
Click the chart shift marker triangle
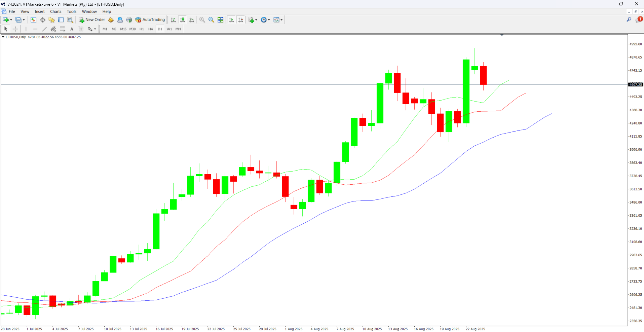[502, 35]
